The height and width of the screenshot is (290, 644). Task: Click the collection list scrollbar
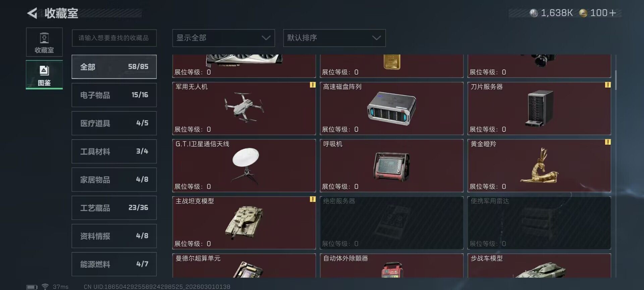(616, 80)
